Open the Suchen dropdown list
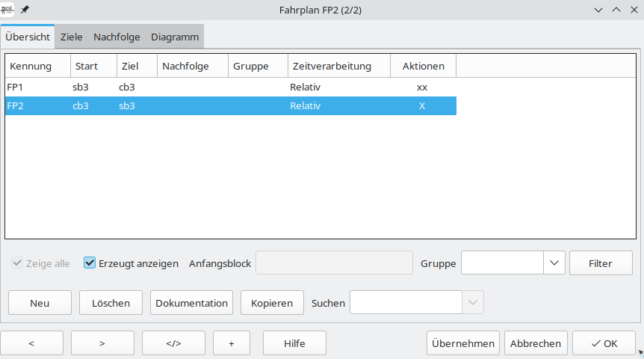The image size is (644, 359). (473, 303)
